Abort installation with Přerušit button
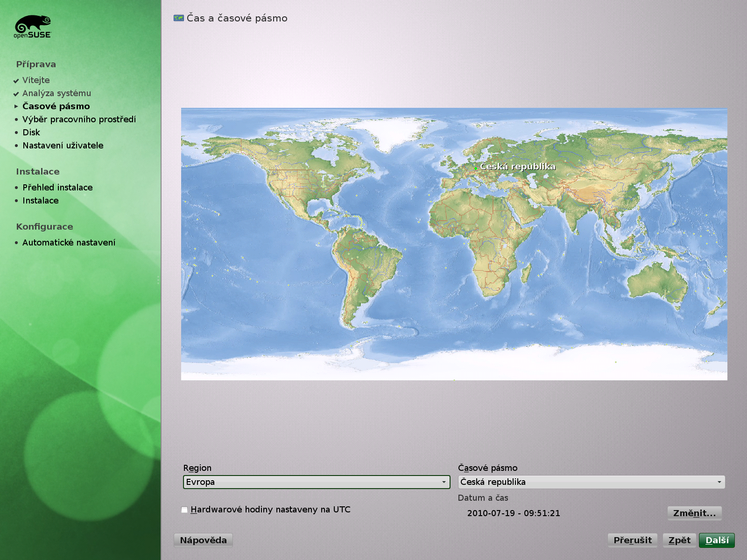Viewport: 747px width, 560px height. tap(632, 540)
